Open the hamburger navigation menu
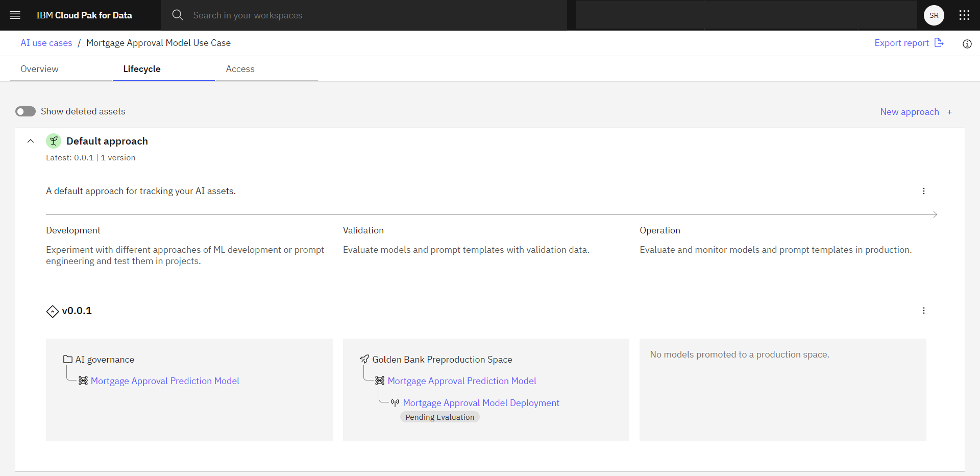This screenshot has width=980, height=476. [x=15, y=15]
